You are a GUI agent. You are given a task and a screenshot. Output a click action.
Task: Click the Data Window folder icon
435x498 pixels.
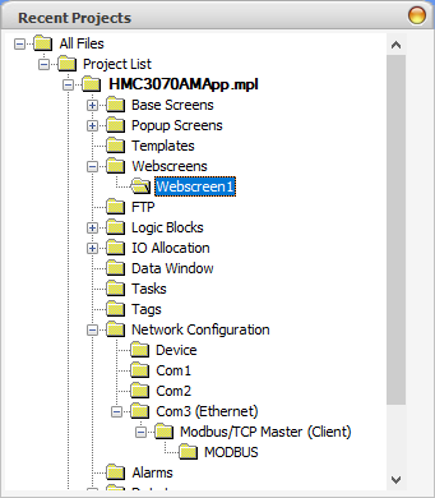(116, 268)
